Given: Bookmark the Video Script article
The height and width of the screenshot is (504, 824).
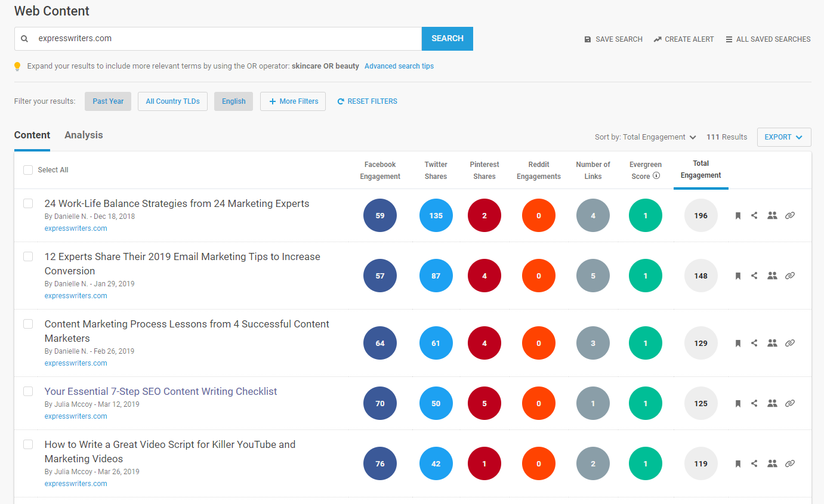Looking at the screenshot, I should [x=737, y=463].
